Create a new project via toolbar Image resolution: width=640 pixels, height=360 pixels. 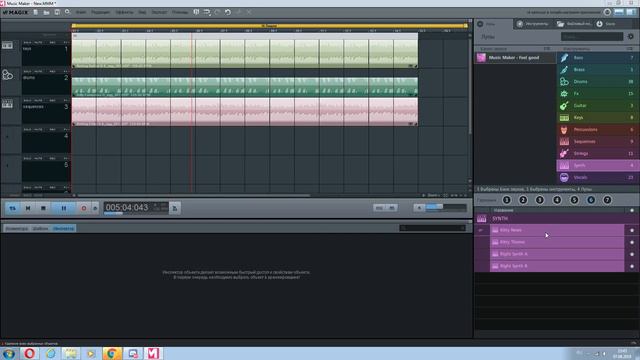36,12
